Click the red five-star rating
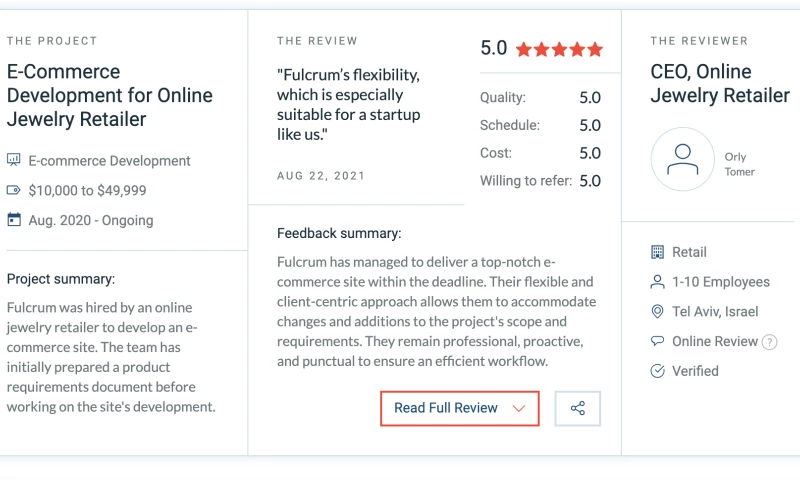Viewport: 800px width, 480px height. pyautogui.click(x=560, y=49)
